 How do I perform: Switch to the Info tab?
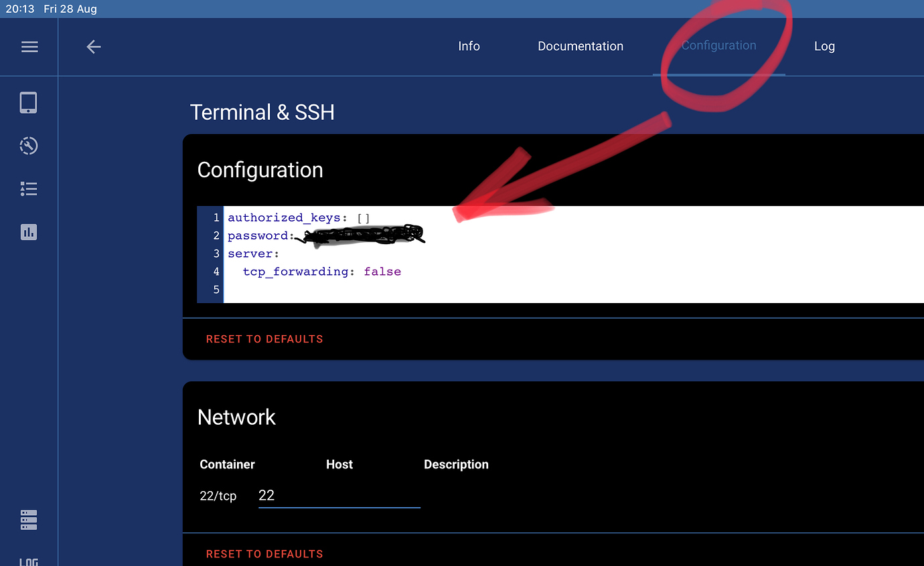tap(469, 46)
